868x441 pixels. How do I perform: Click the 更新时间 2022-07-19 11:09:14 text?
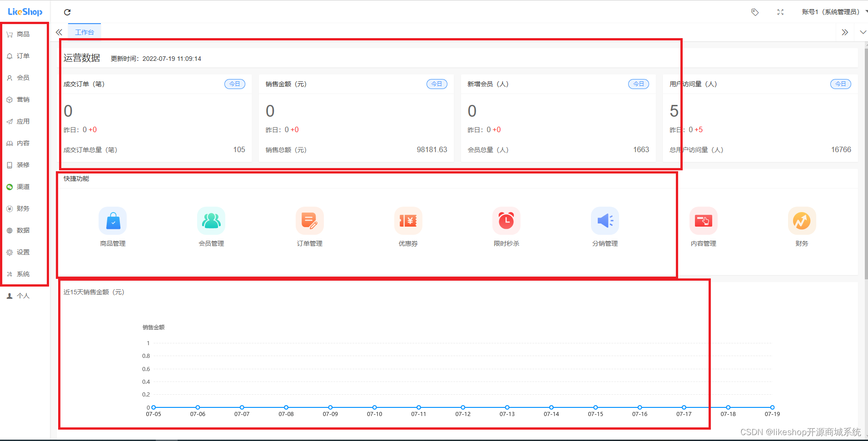tap(156, 59)
